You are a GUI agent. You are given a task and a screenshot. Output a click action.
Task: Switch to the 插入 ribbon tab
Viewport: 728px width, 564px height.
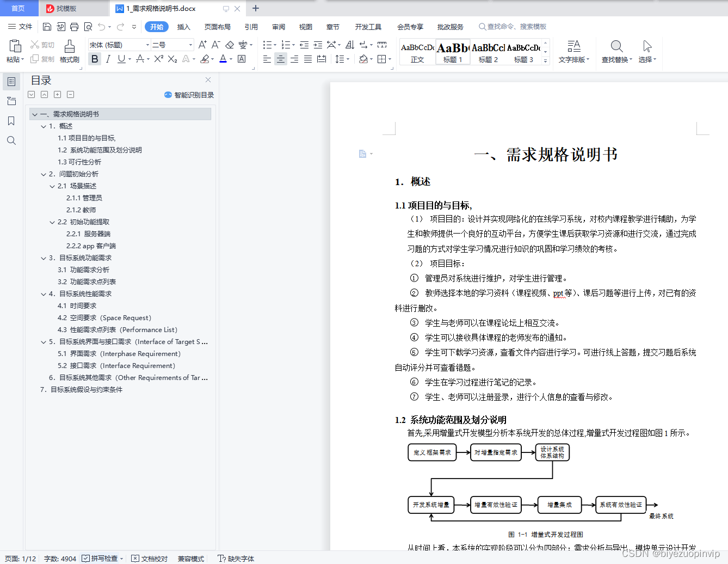click(x=184, y=27)
